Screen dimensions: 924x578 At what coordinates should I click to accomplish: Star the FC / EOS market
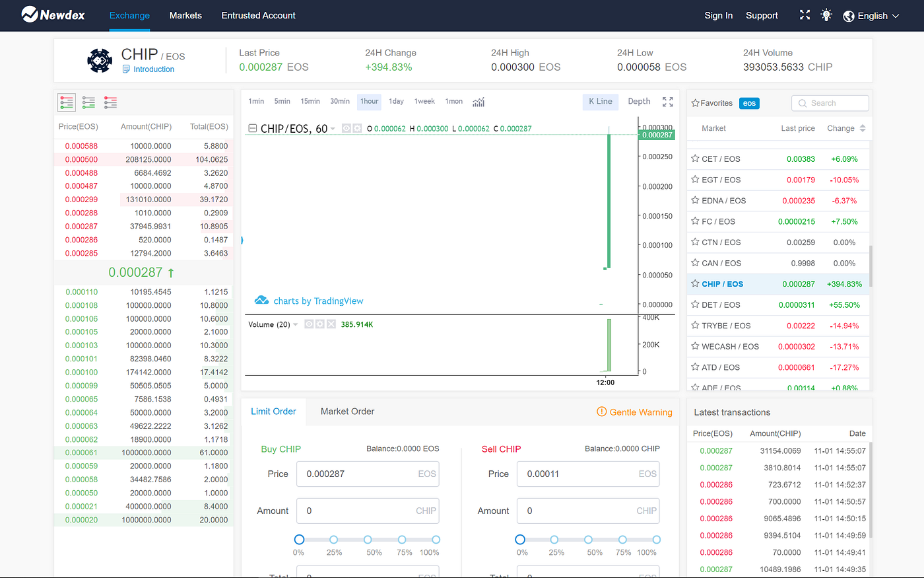[695, 221]
